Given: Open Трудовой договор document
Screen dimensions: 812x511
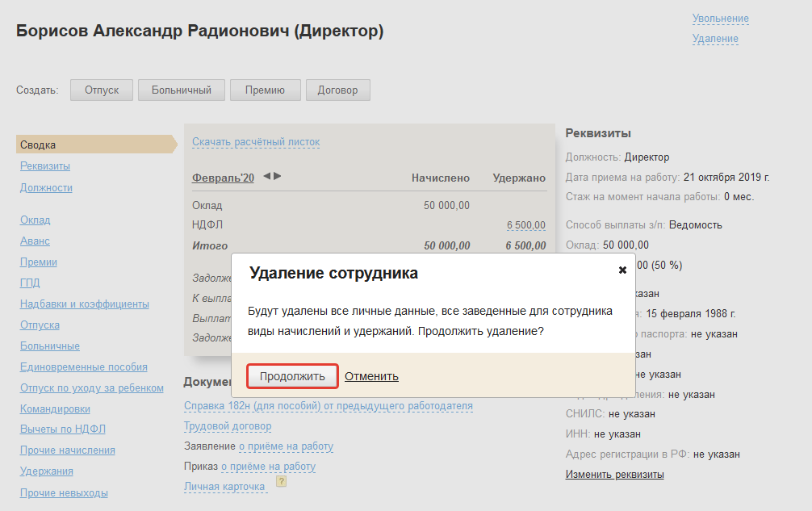Looking at the screenshot, I should pos(228,425).
